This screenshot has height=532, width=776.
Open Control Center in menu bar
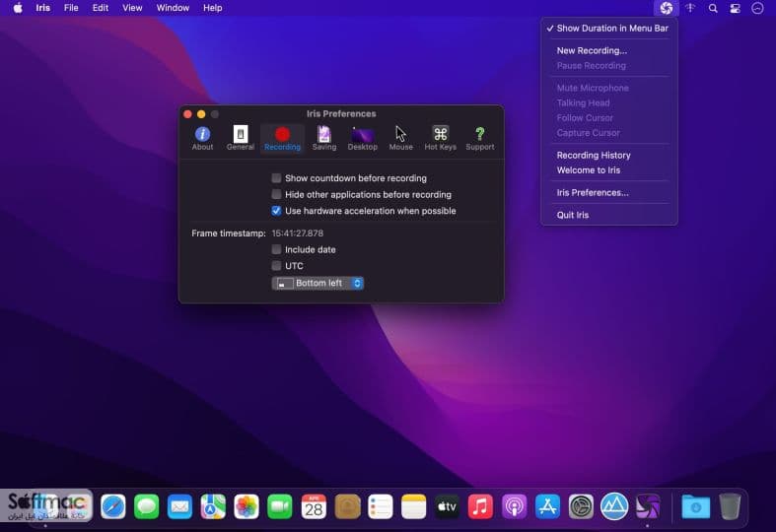(x=735, y=8)
